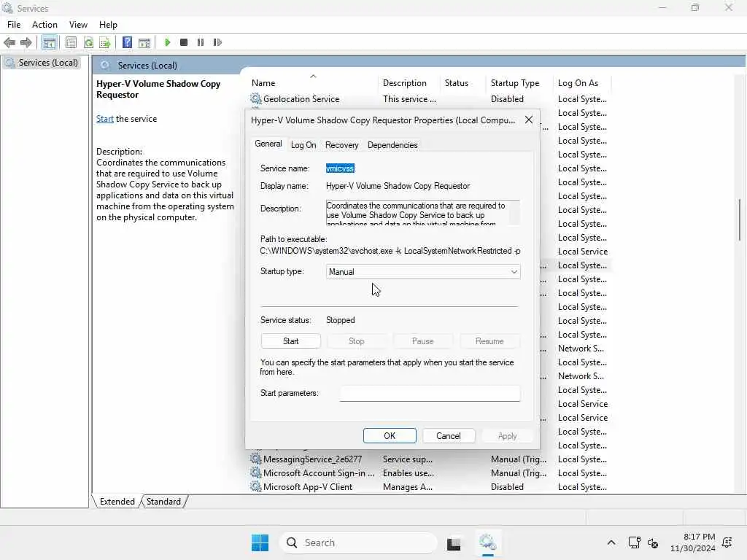Close the Properties dialog with X
Viewport: 747px width, 560px height.
[529, 120]
